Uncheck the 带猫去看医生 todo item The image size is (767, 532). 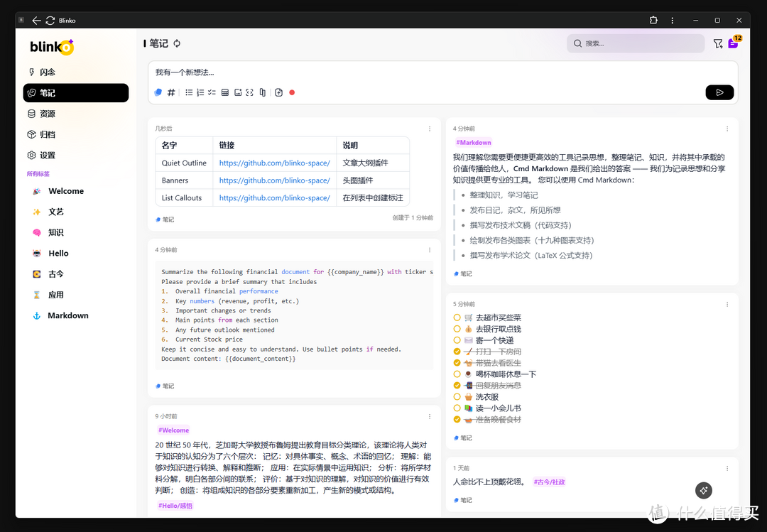[457, 363]
